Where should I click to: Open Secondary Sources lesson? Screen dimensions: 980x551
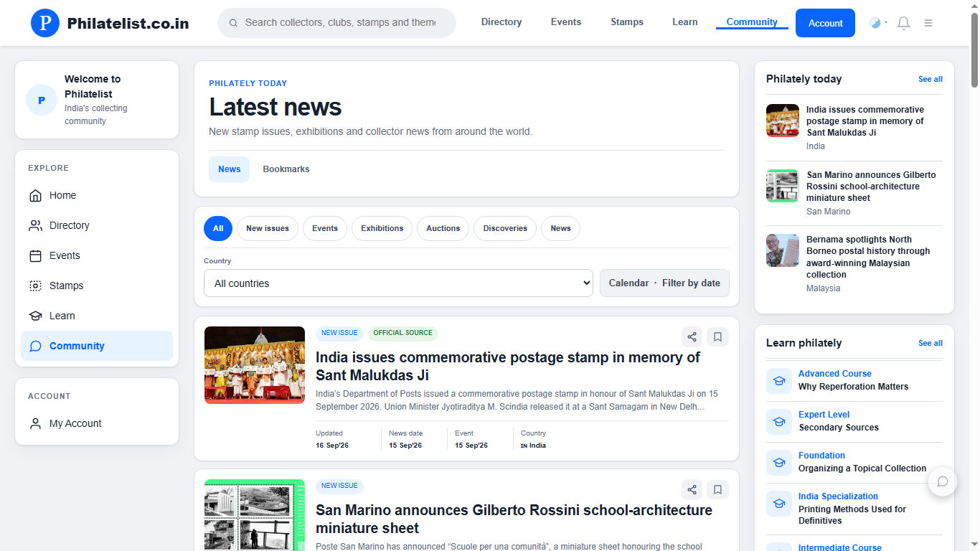(839, 428)
